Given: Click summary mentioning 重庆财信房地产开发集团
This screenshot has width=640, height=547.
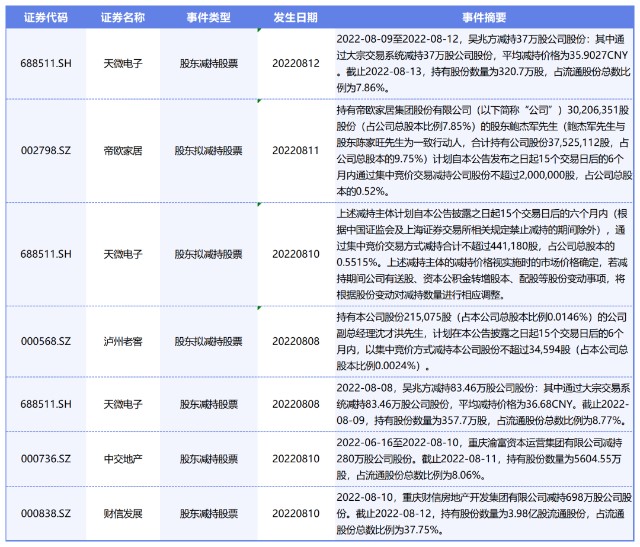Looking at the screenshot, I should pos(484,514).
